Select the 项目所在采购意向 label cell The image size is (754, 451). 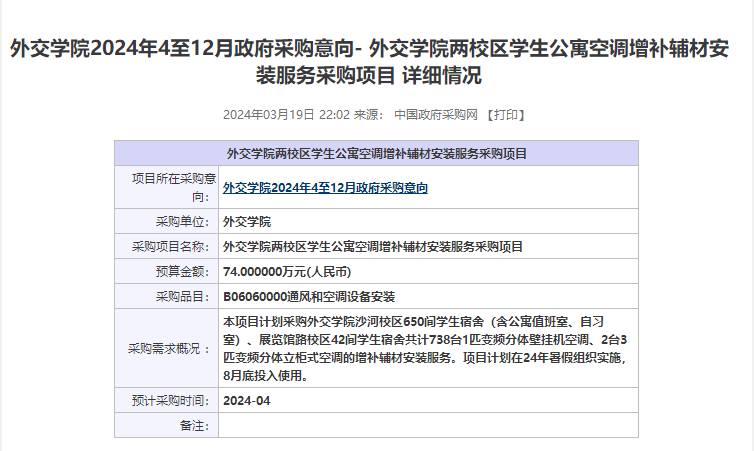166,187
